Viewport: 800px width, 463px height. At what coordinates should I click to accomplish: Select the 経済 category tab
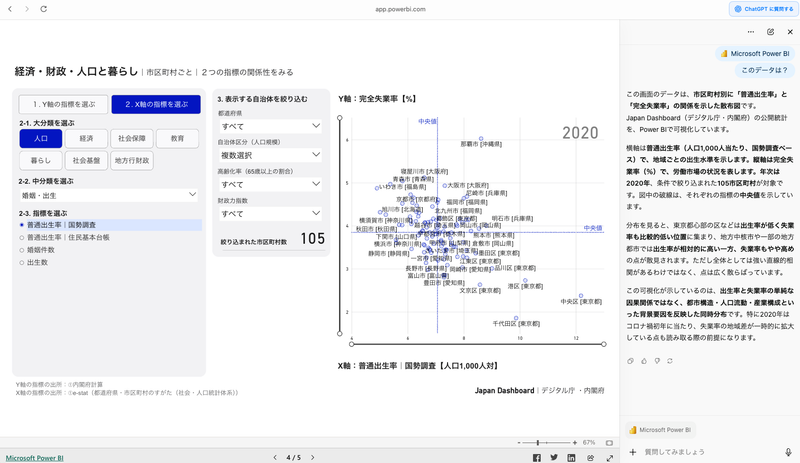(x=87, y=138)
